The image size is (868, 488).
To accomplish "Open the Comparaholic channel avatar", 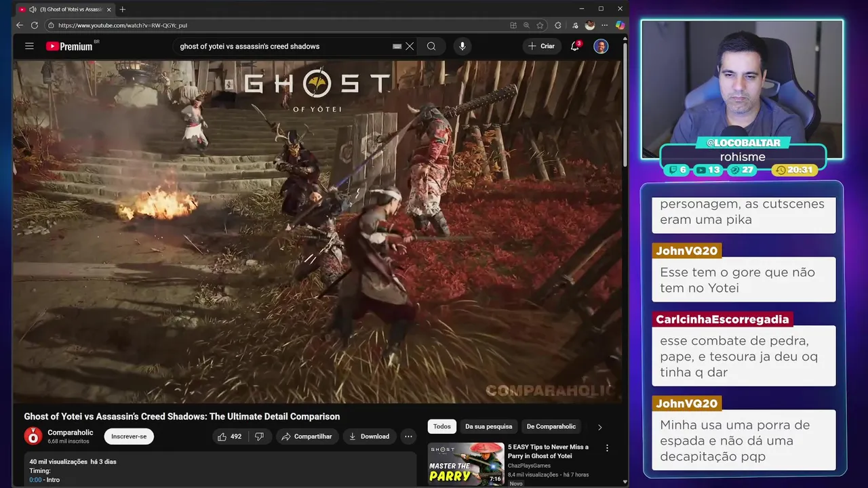I will pyautogui.click(x=33, y=436).
